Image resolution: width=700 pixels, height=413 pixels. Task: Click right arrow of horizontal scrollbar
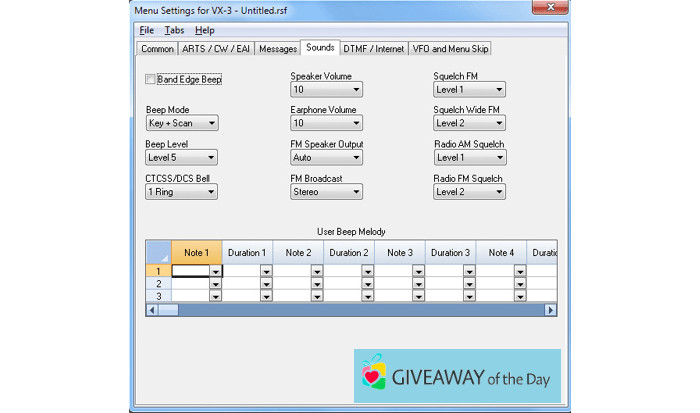pos(550,310)
